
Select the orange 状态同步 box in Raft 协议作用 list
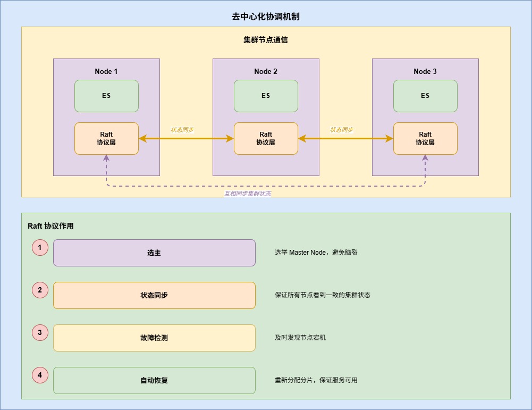[154, 295]
